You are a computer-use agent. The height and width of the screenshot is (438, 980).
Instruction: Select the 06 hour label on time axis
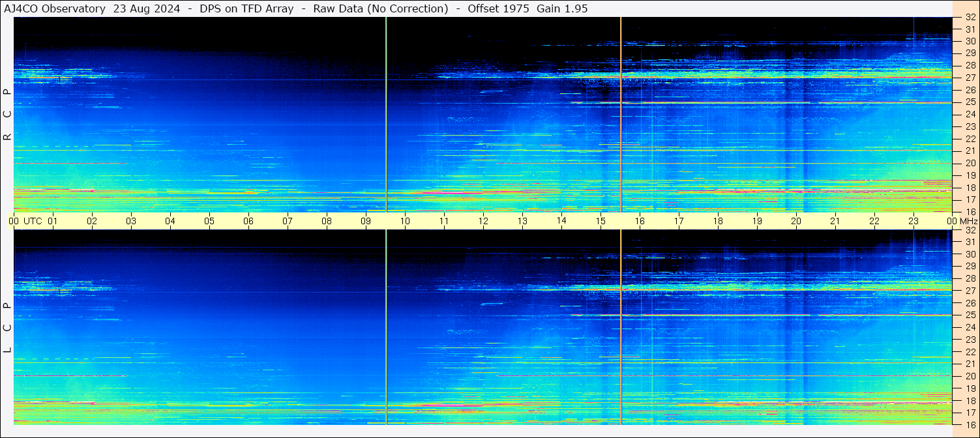(x=248, y=221)
